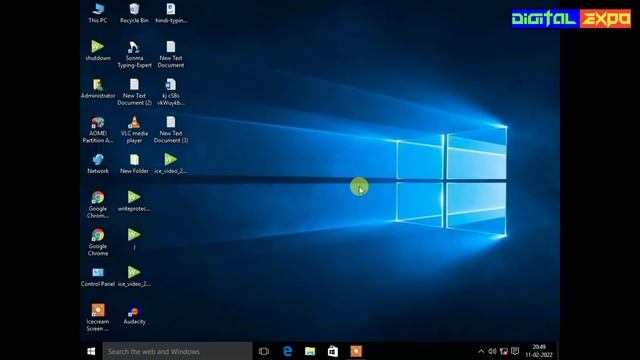Select ice_video_2 icon beside New Folder
The width and height of the screenshot is (640, 360).
point(171,163)
